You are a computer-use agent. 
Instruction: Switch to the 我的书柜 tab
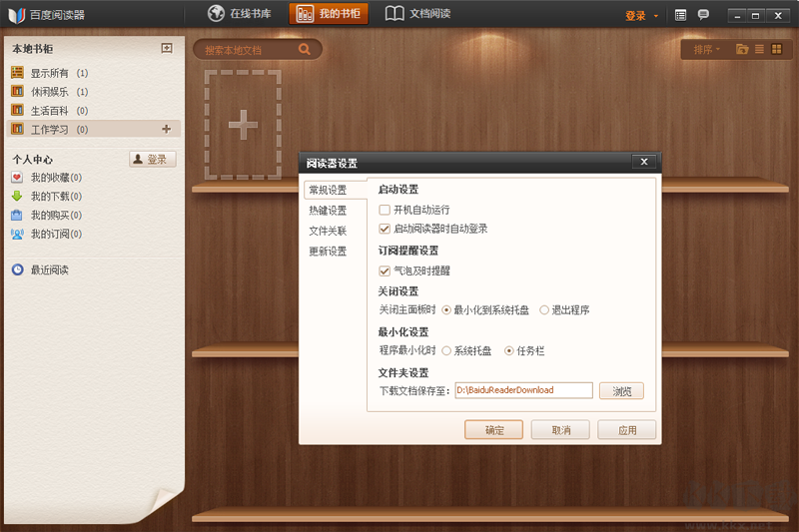click(329, 14)
